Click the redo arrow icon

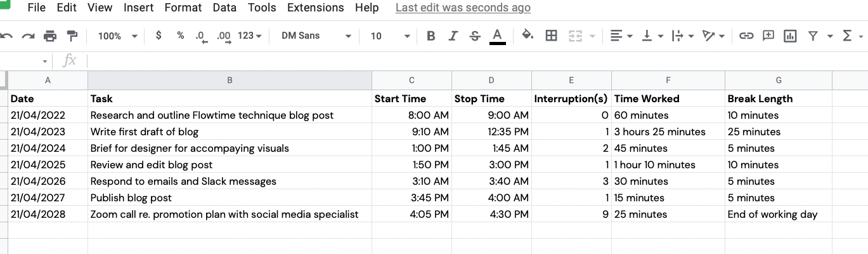(28, 36)
